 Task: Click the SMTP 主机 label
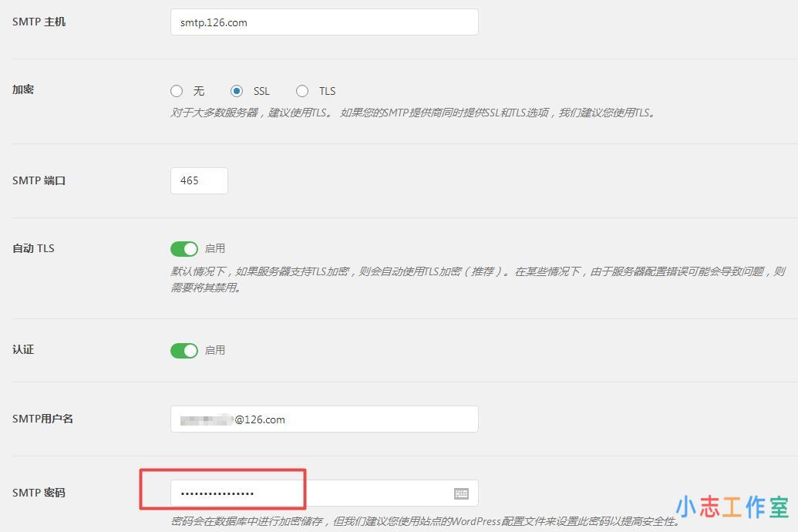[39, 22]
